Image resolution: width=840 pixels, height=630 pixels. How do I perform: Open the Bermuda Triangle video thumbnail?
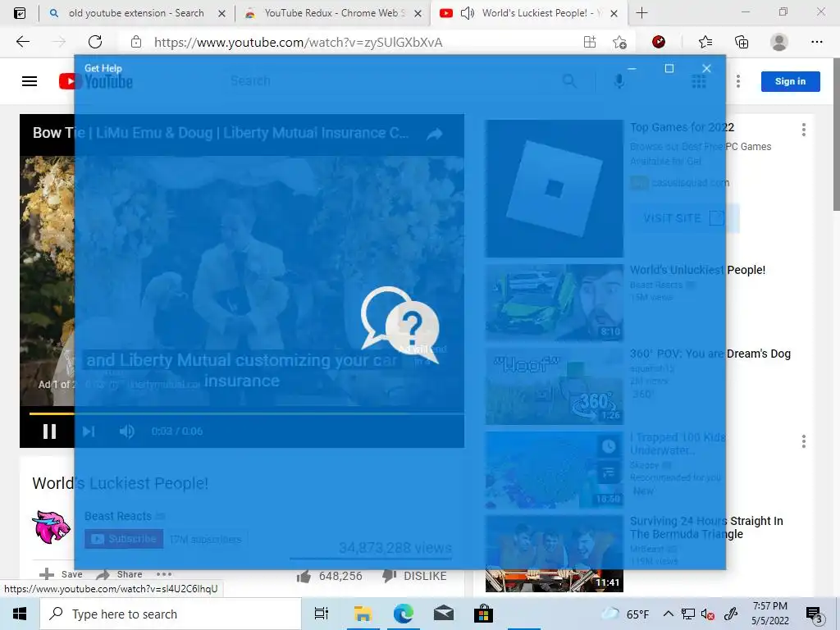click(x=554, y=554)
